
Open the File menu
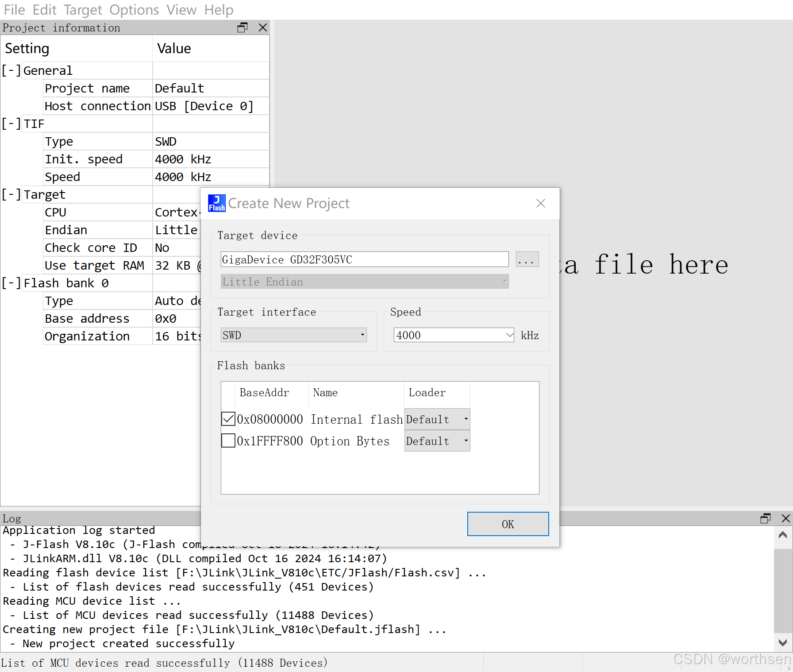(x=15, y=10)
